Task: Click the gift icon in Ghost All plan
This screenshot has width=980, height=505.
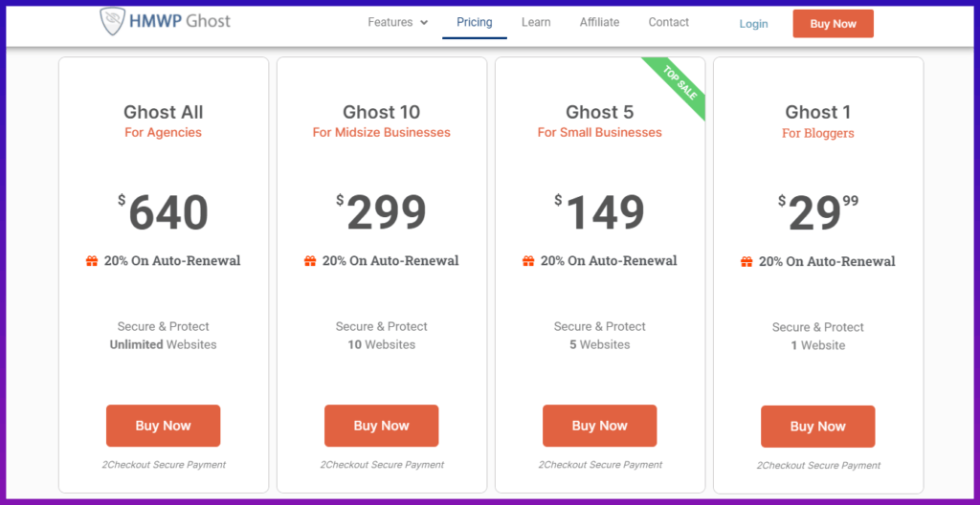Action: pyautogui.click(x=92, y=261)
